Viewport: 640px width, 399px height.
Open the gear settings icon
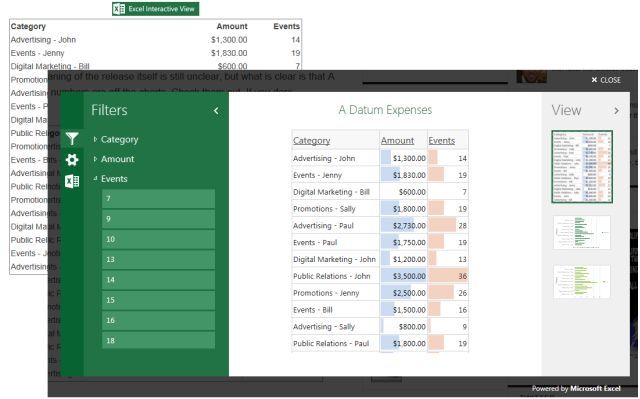coord(72,160)
